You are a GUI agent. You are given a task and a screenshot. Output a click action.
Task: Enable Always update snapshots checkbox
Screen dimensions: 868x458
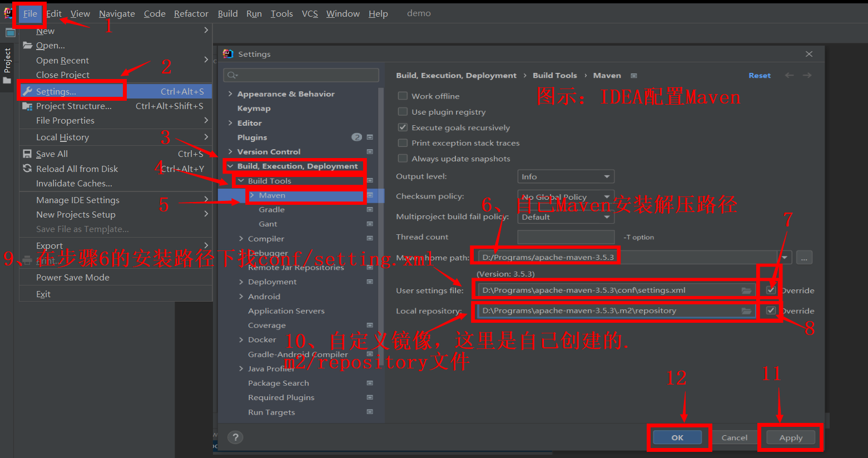[403, 158]
